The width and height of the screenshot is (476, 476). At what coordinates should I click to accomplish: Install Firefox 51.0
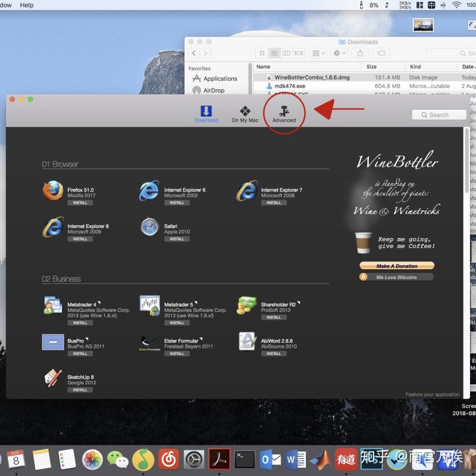[80, 203]
